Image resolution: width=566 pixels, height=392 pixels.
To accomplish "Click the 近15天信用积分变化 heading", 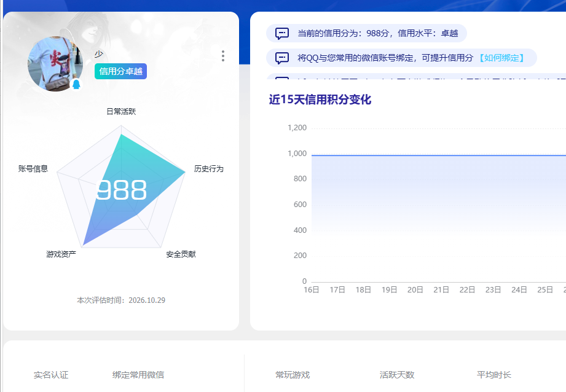I will pos(320,100).
